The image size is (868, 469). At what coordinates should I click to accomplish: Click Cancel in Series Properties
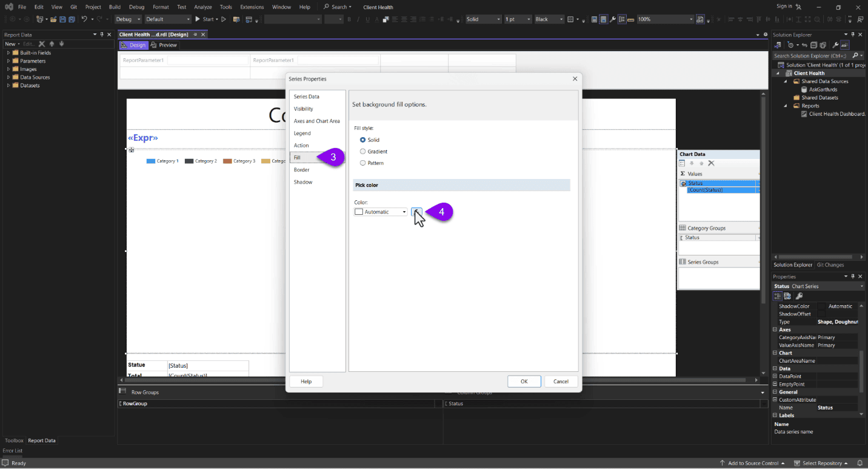pos(561,382)
